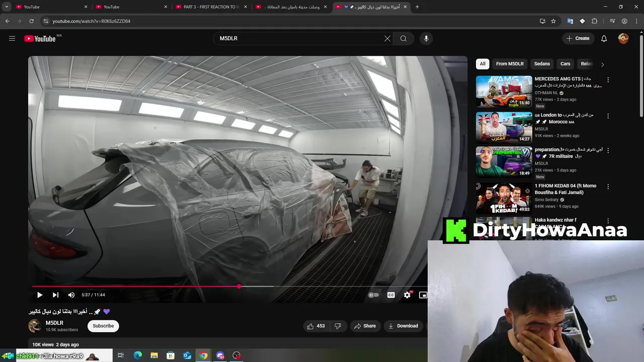Click the OTHMAN NL channel name
This screenshot has height=362, width=644.
[546, 93]
